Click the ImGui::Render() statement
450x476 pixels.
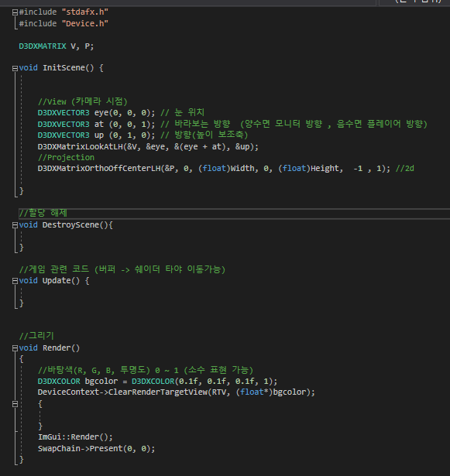[x=75, y=437]
